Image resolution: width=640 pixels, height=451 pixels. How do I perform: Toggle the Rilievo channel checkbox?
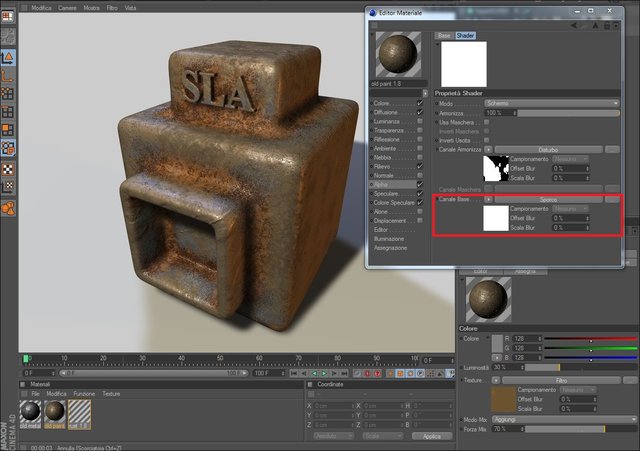click(x=420, y=166)
